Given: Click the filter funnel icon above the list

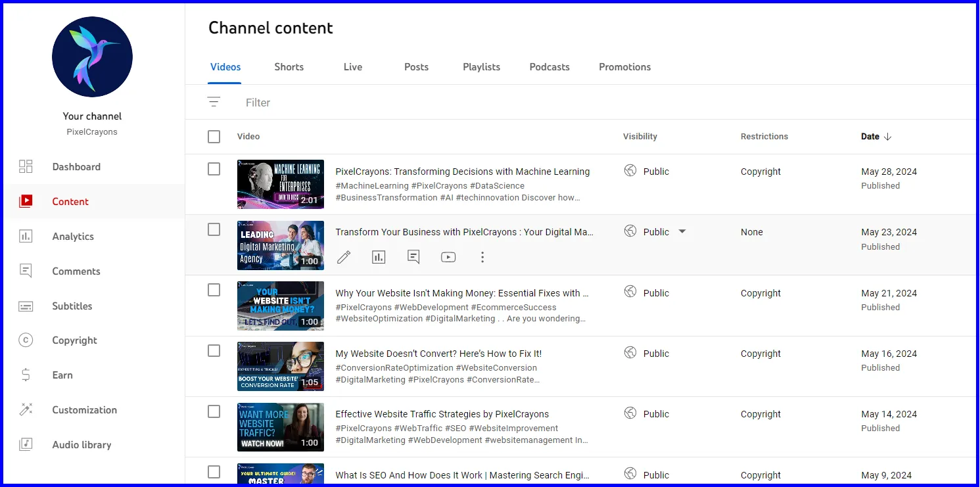Looking at the screenshot, I should [214, 102].
